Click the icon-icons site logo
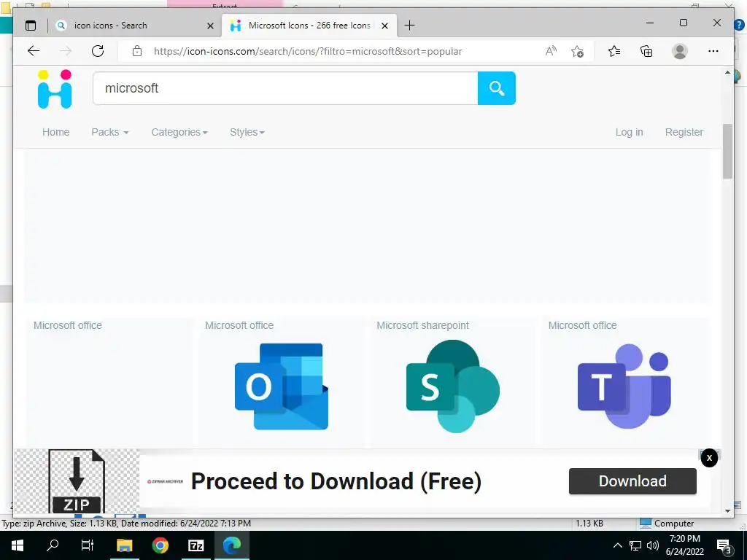This screenshot has width=747, height=560. [55, 89]
